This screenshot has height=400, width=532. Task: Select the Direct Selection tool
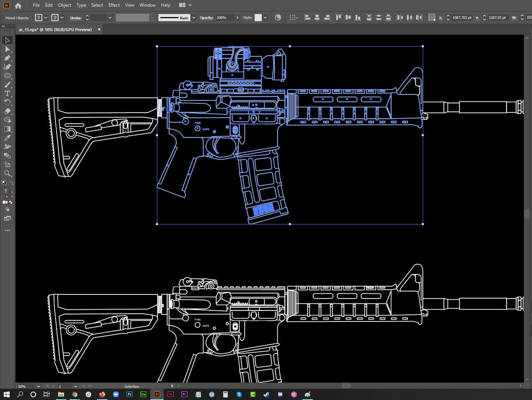[7, 49]
